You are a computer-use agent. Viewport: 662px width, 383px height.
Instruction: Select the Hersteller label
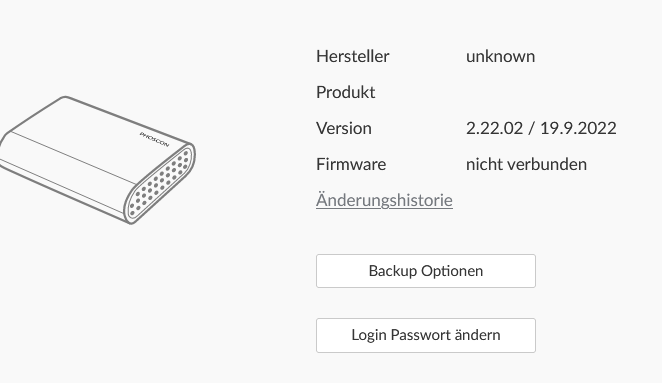click(353, 56)
